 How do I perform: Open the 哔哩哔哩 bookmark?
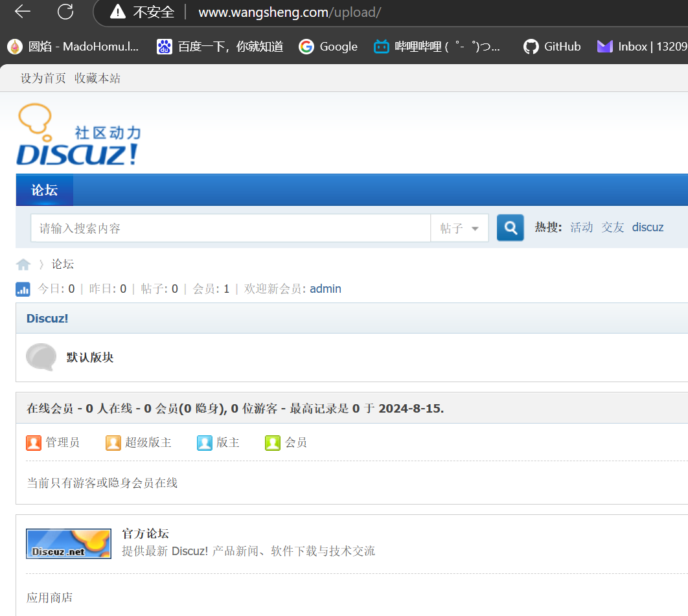click(437, 47)
